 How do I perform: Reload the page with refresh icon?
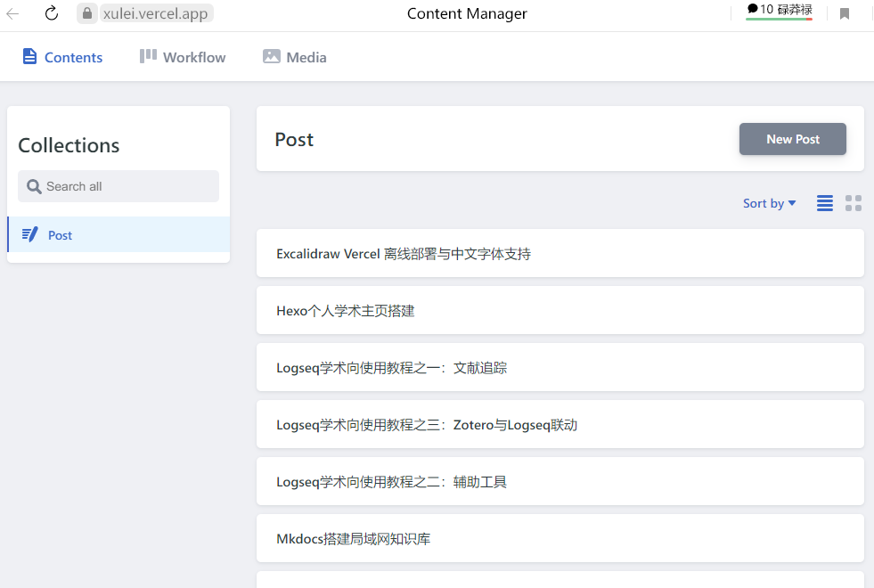(52, 13)
